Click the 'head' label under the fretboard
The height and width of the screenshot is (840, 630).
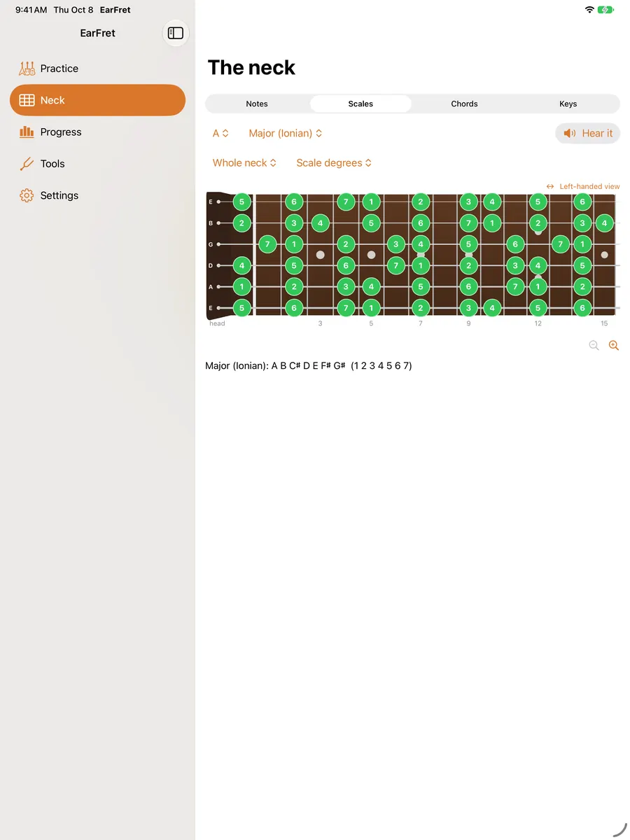tap(218, 323)
